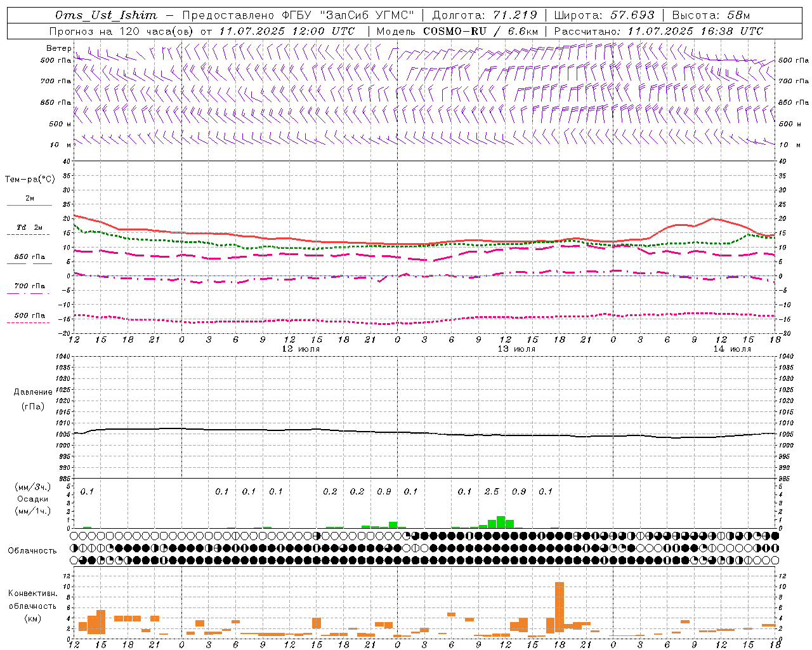This screenshot has height=650, width=812.
Task: Click the Осадки precipitation label
Action: [33, 499]
